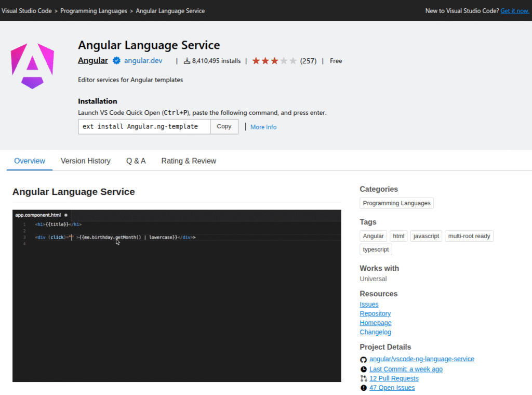
Task: Click the Angular extension logo
Action: pos(32,66)
